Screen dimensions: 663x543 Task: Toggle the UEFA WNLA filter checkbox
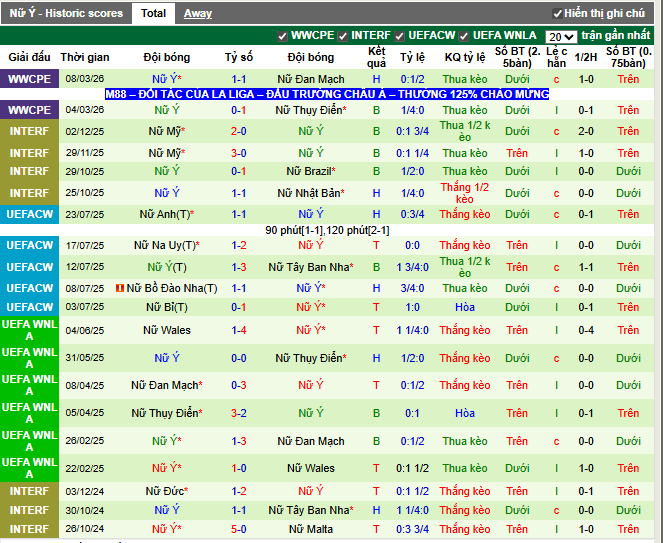464,36
